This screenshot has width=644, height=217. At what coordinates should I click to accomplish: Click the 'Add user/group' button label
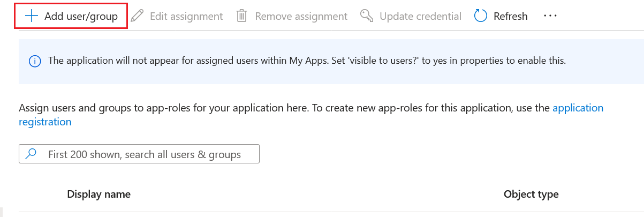tap(81, 16)
